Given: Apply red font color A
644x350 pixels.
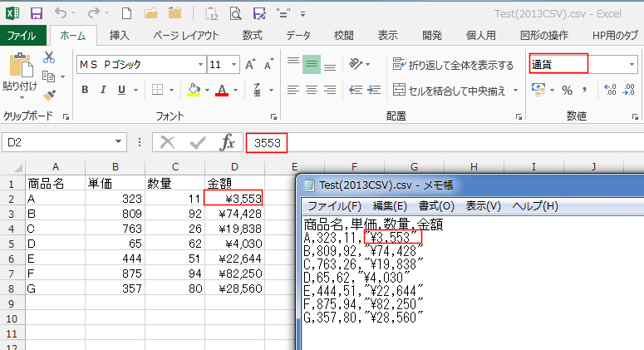Looking at the screenshot, I should [222, 90].
